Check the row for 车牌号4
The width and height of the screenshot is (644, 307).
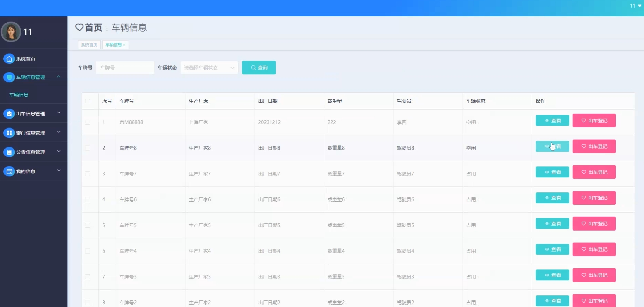pyautogui.click(x=87, y=251)
